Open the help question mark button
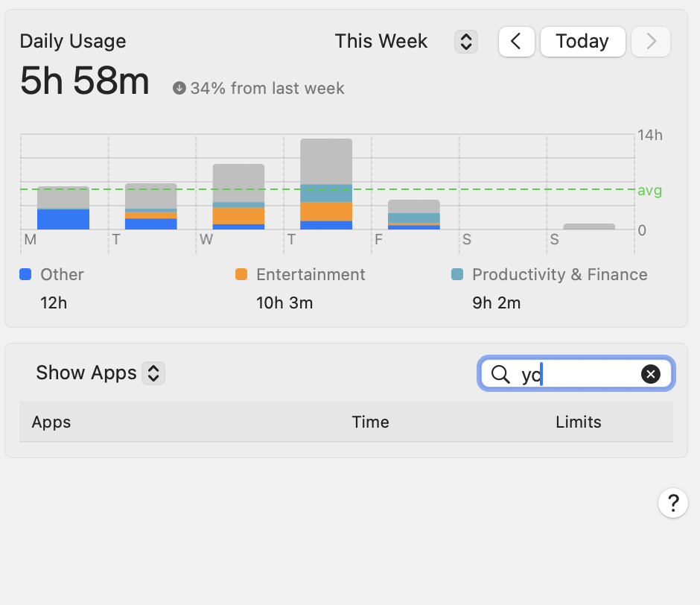 [672, 503]
